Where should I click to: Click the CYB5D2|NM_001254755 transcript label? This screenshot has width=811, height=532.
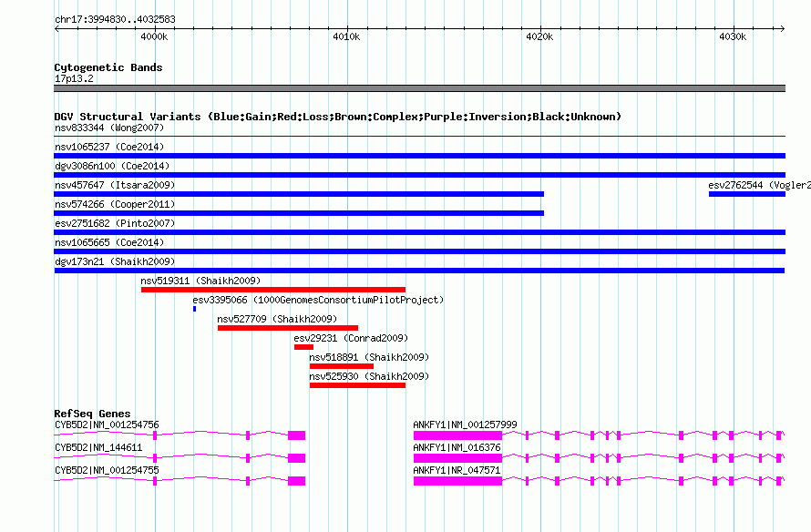107,470
